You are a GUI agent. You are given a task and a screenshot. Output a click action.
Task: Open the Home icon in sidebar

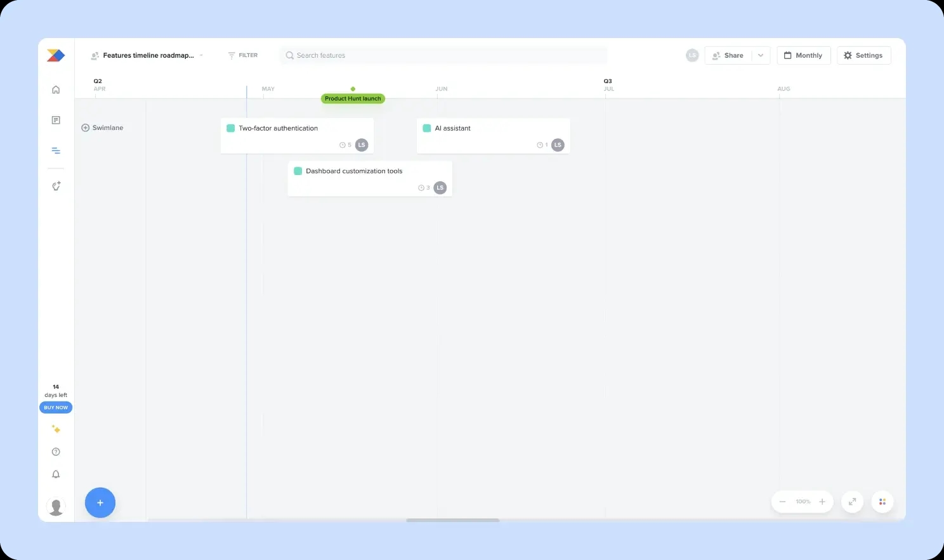pos(56,89)
